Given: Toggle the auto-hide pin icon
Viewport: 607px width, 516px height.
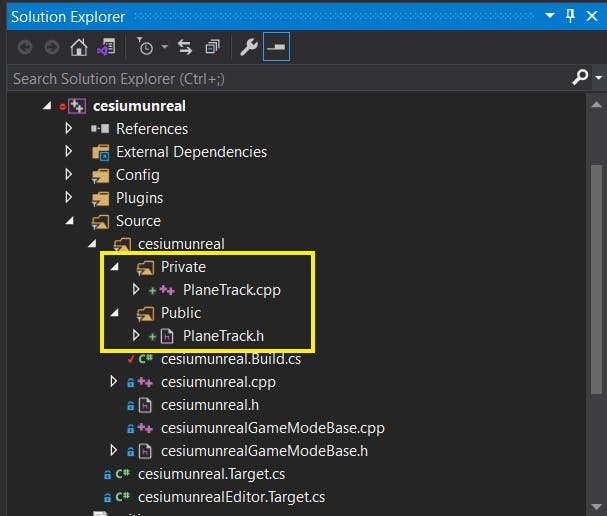Looking at the screenshot, I should [x=570, y=16].
